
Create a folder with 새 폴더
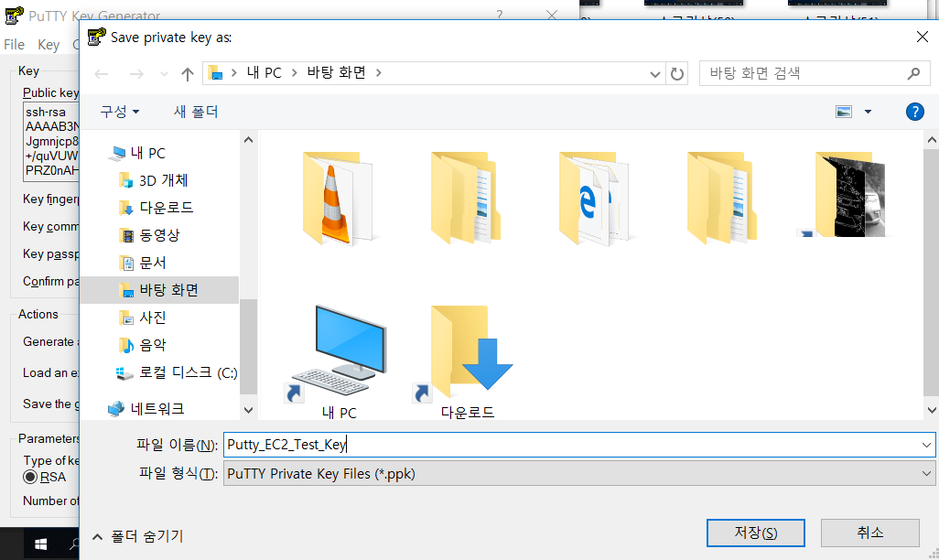(x=196, y=112)
